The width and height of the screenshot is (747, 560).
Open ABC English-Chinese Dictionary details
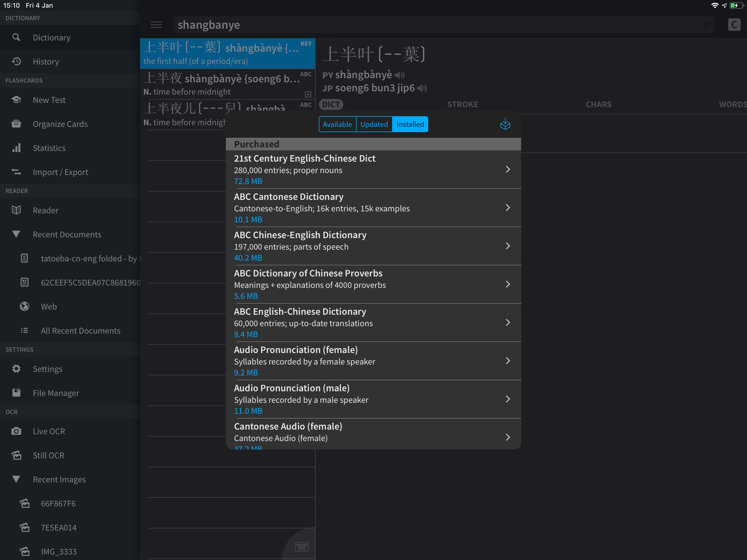(x=373, y=323)
